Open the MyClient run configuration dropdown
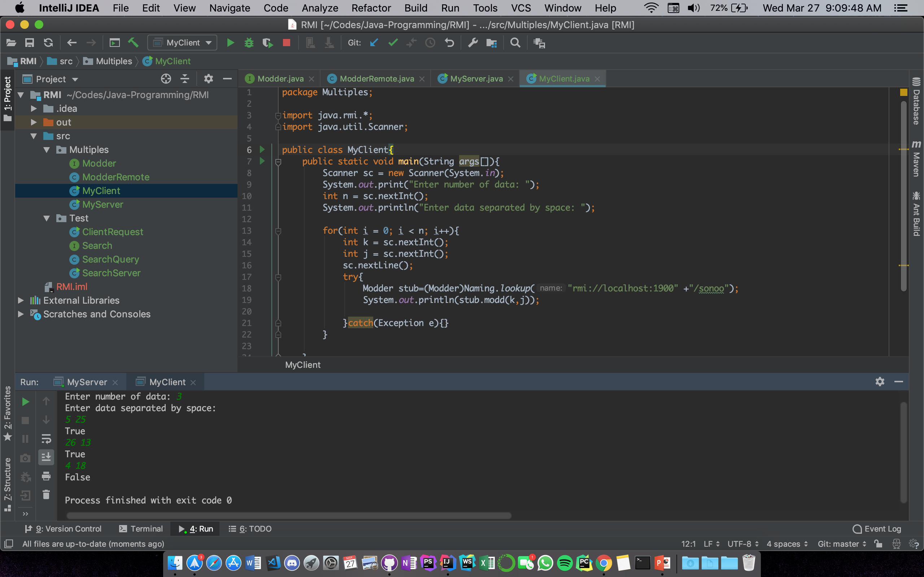 (183, 43)
